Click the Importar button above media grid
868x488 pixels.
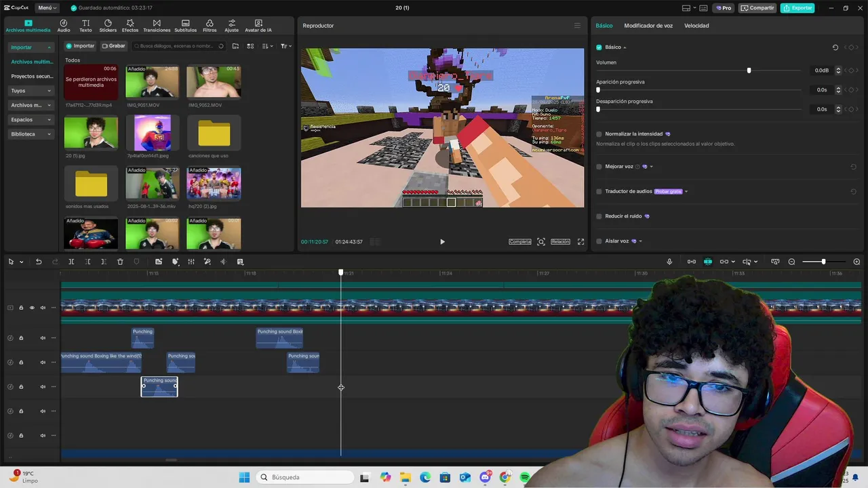pyautogui.click(x=80, y=46)
